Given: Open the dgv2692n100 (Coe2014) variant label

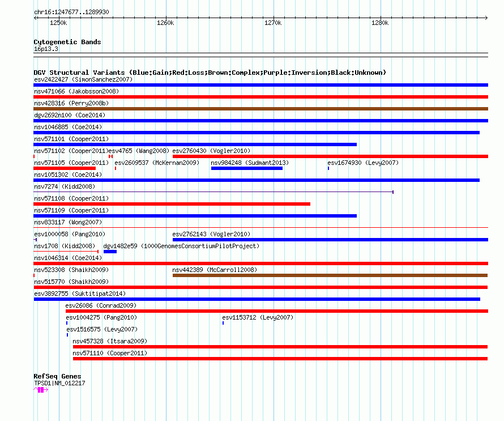Looking at the screenshot, I should coord(70,115).
